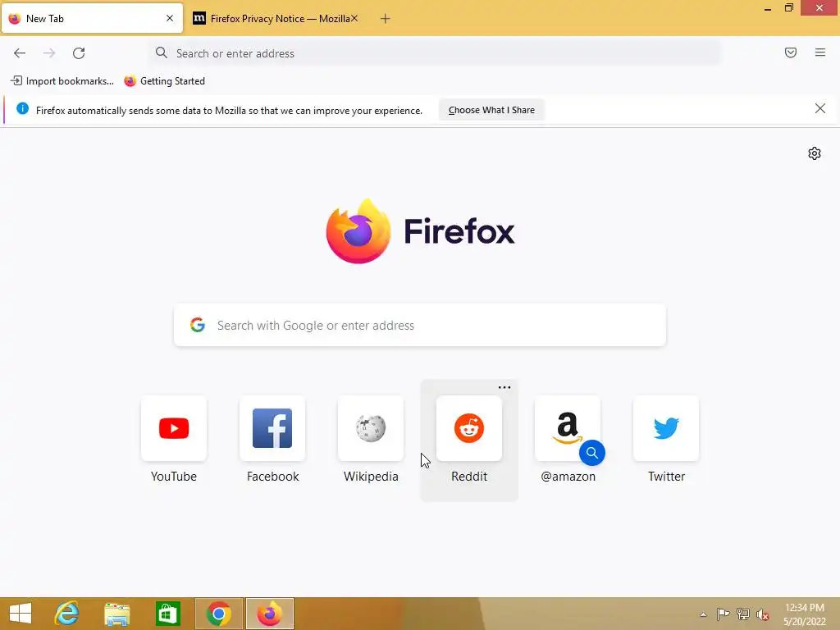The height and width of the screenshot is (630, 840).
Task: Click the blue info icon in notification bar
Action: (22, 109)
